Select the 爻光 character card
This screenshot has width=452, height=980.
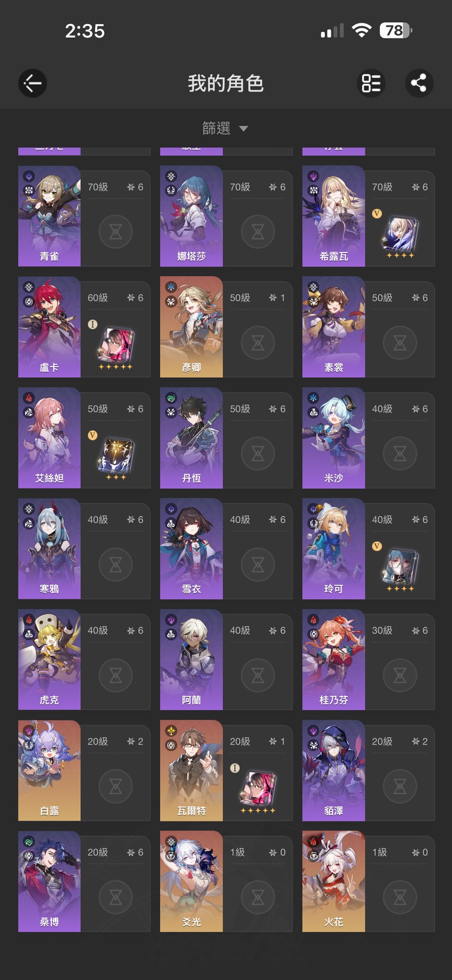click(226, 882)
